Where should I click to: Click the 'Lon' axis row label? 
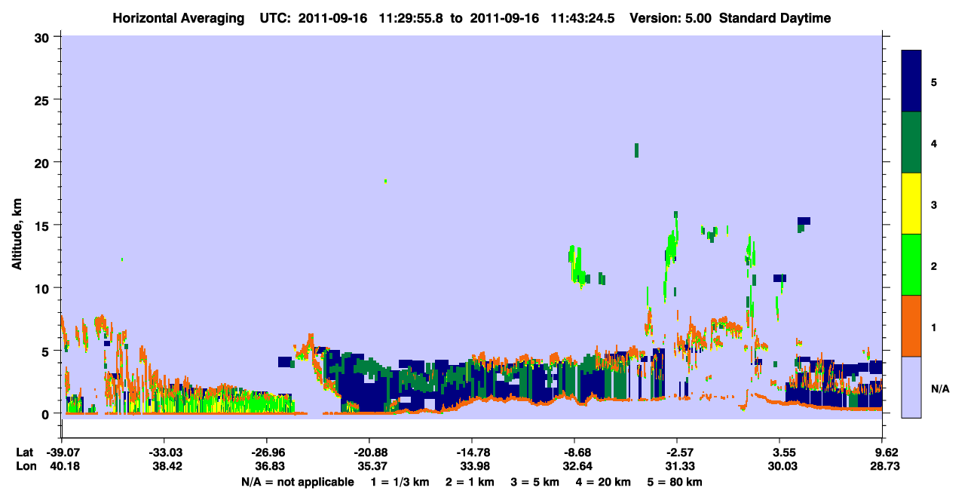tap(25, 466)
